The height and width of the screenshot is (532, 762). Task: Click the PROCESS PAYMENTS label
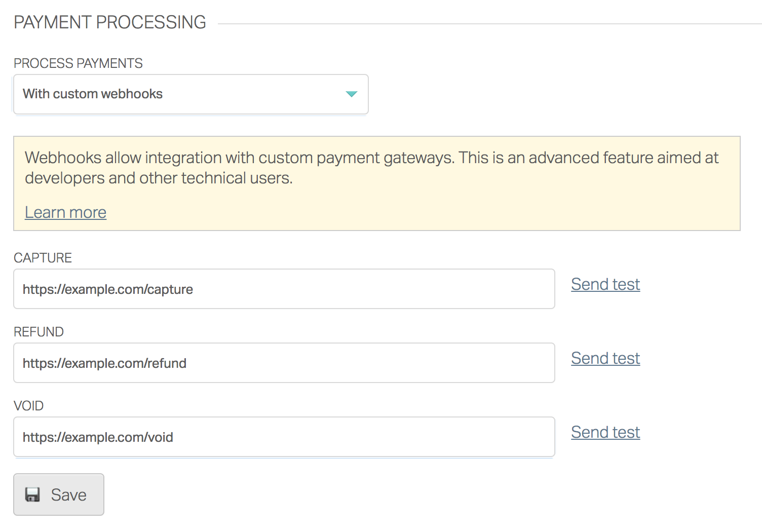78,63
